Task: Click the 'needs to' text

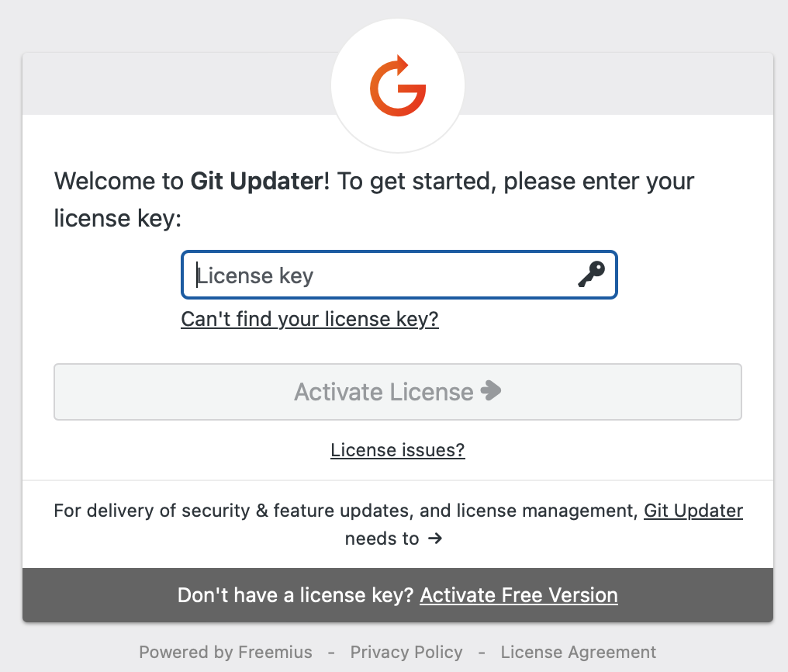Action: tap(382, 539)
